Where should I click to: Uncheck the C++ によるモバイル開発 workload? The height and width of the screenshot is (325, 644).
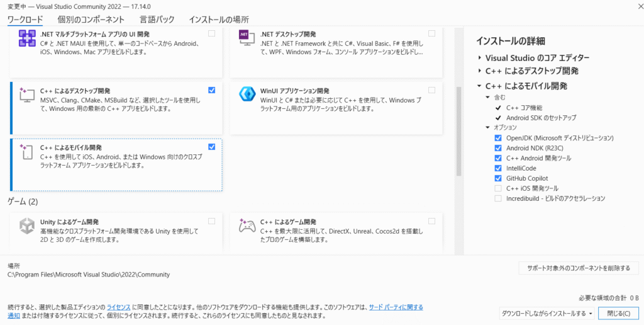[x=211, y=147]
